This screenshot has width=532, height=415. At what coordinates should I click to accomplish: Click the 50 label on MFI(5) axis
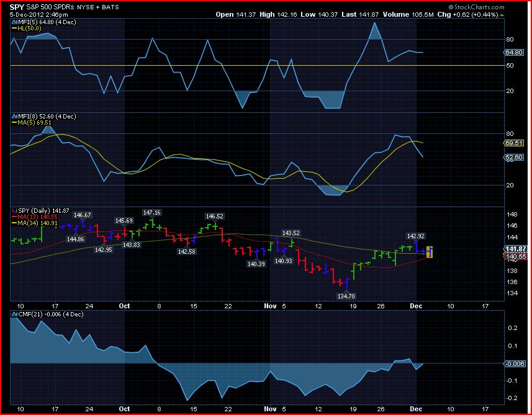510,65
